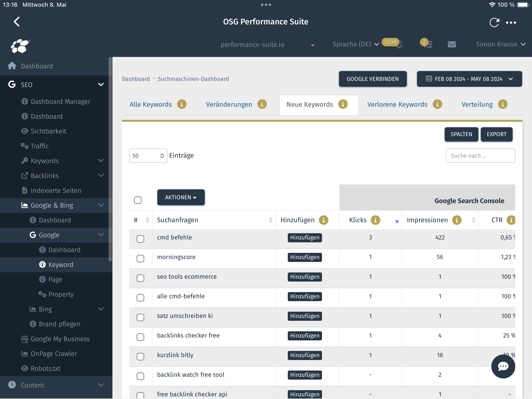Show info for Veränderungen tab
Viewport: 532px width, 399px height.
tap(262, 104)
